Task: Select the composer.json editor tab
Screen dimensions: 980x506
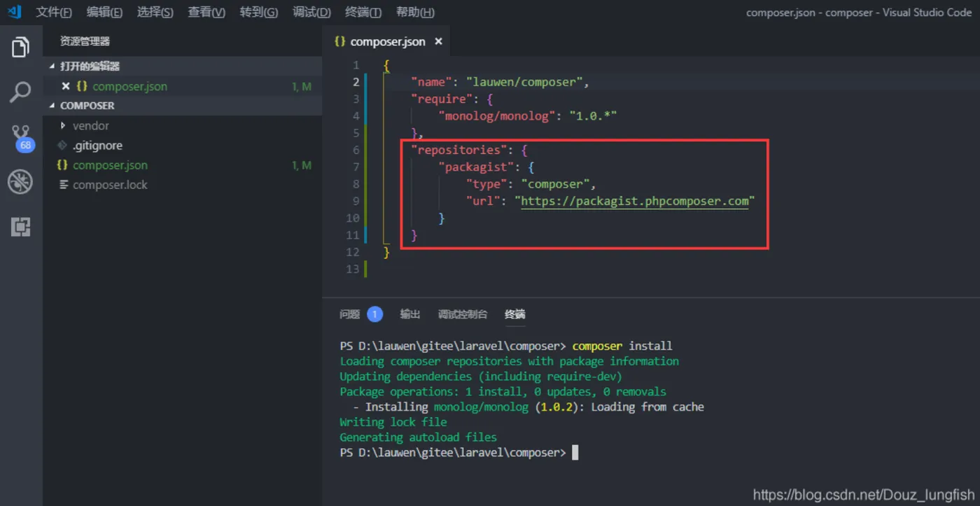Action: click(387, 41)
